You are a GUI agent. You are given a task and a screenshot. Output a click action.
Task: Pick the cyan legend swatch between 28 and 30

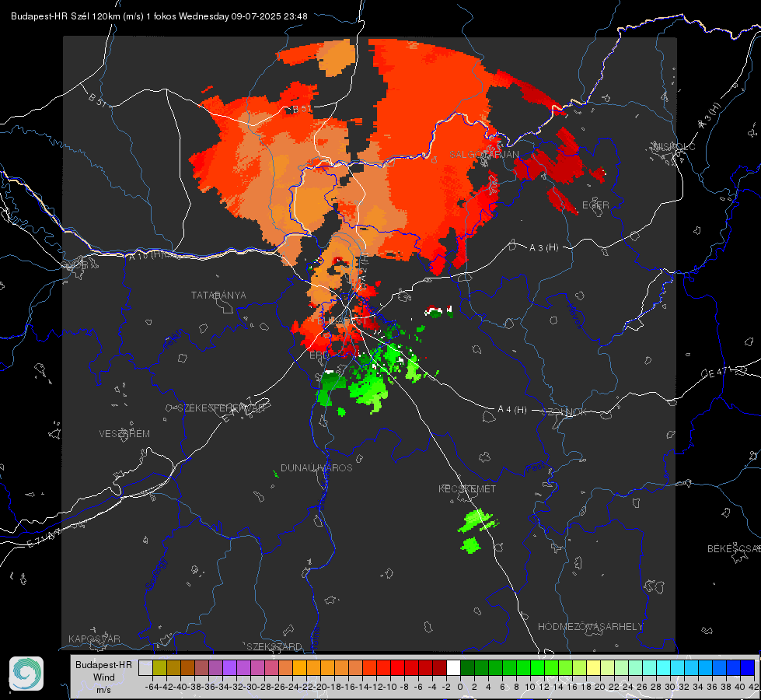[664, 667]
